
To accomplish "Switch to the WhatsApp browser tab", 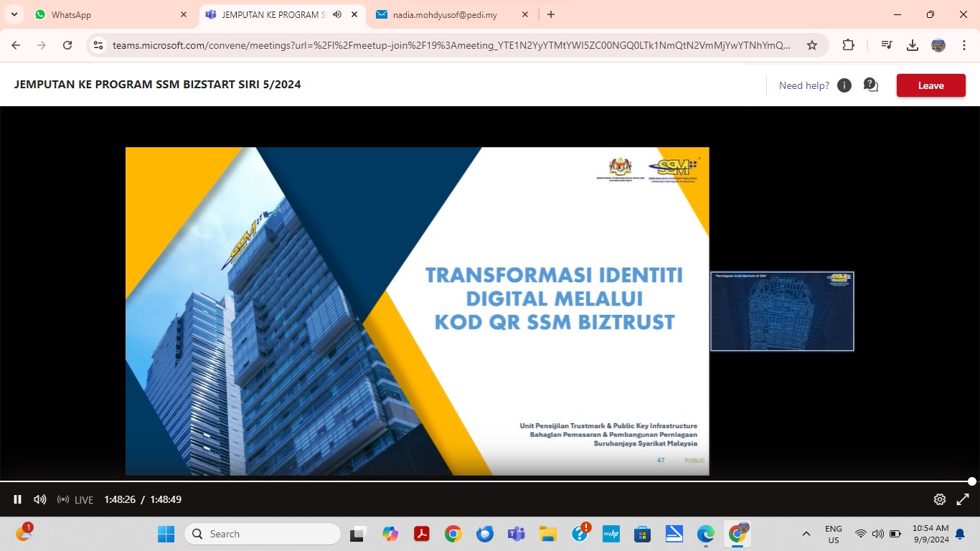I will (x=111, y=14).
